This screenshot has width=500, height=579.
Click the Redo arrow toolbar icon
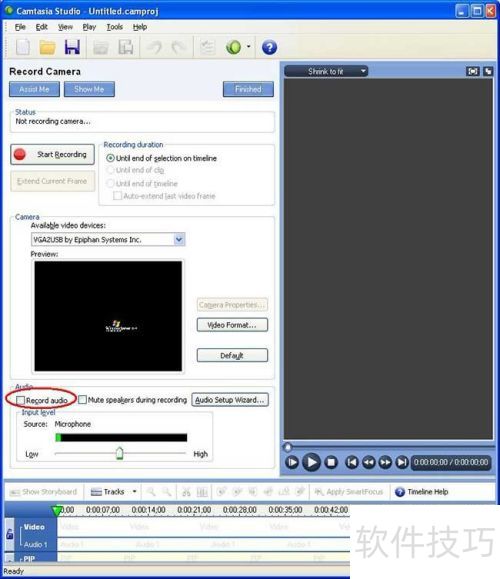coord(178,47)
